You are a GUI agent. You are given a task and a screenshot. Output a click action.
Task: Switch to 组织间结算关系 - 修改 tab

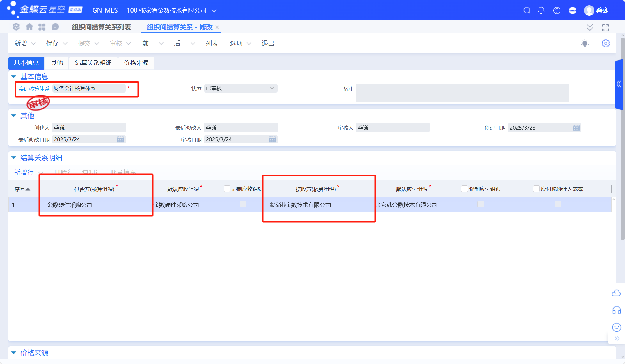click(x=180, y=27)
